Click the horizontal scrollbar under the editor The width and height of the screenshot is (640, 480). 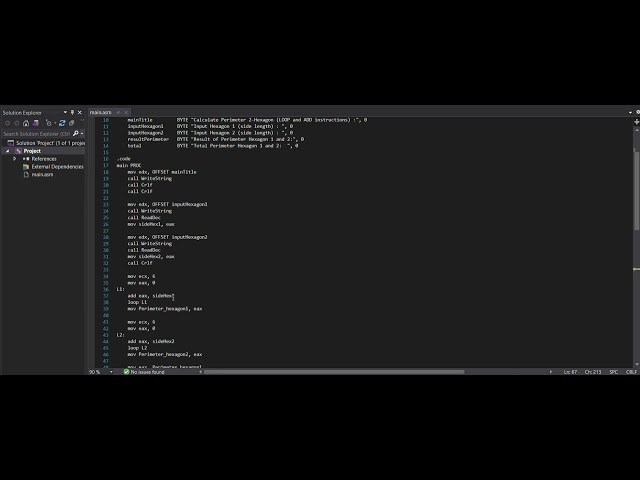click(x=334, y=372)
